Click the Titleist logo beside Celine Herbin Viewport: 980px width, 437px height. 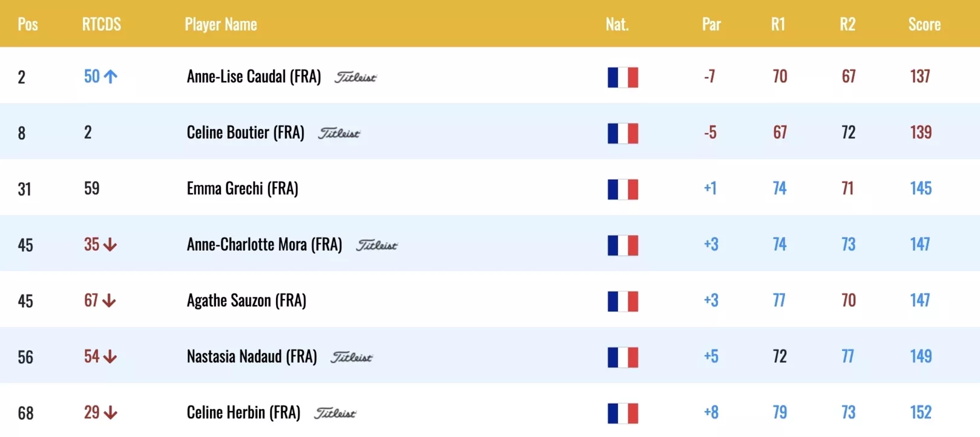(x=335, y=413)
